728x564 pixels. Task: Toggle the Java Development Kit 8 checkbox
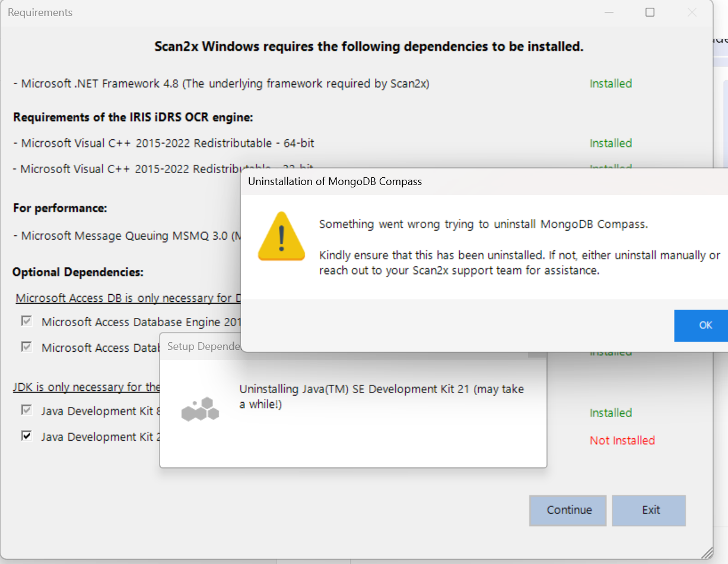tap(26, 410)
